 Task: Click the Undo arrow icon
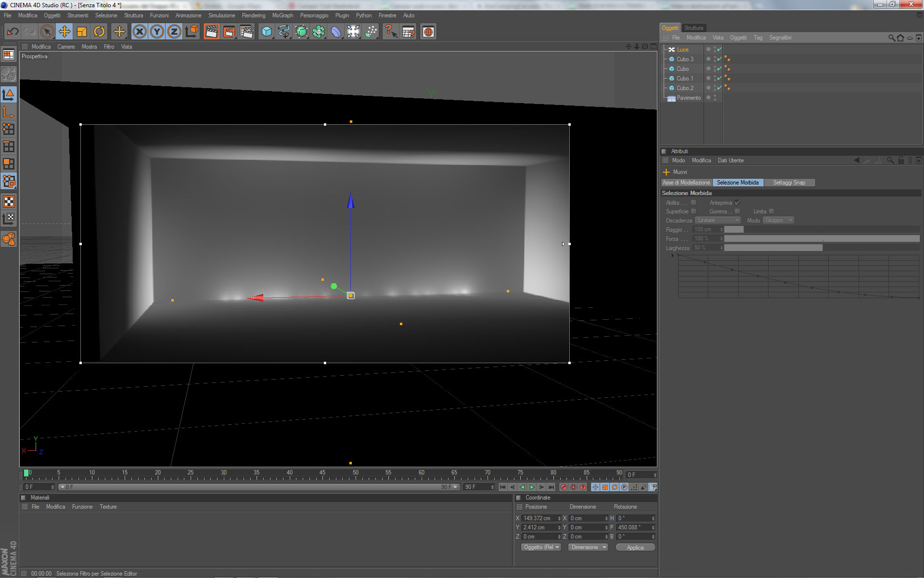pyautogui.click(x=13, y=32)
